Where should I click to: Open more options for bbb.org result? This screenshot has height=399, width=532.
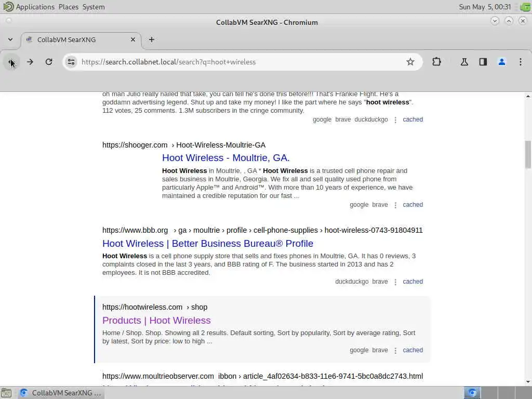click(395, 282)
